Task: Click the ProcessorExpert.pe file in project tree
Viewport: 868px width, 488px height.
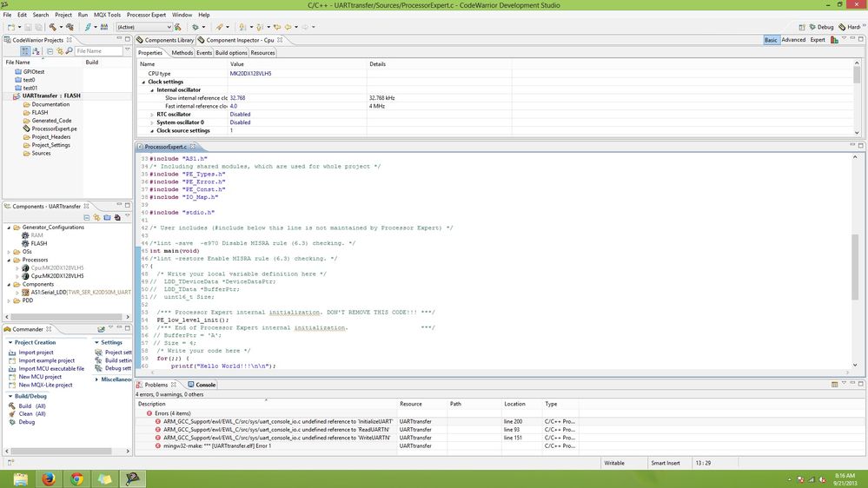Action: pos(54,129)
